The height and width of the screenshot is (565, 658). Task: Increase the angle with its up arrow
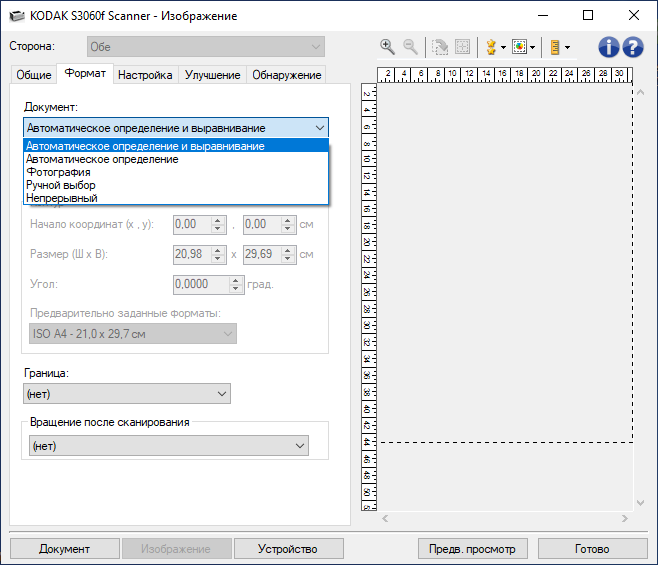235,280
